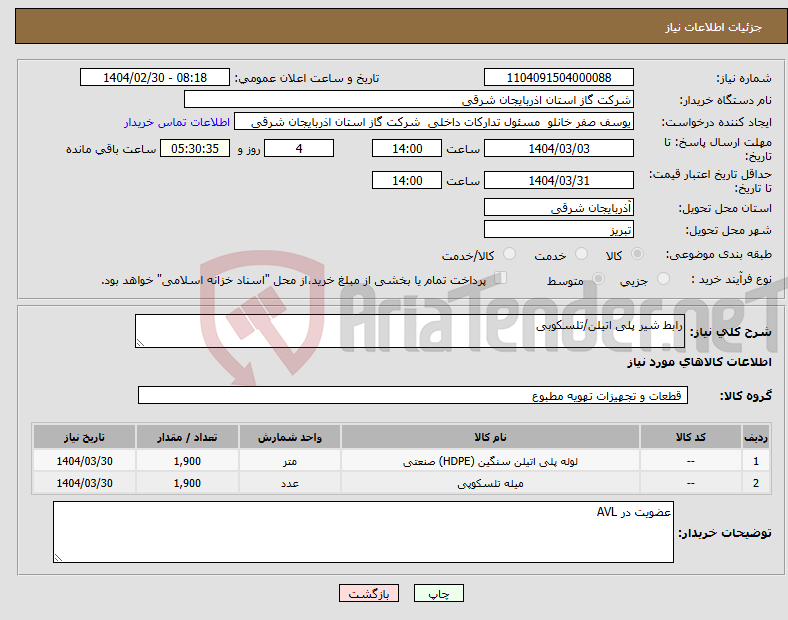788x620 pixels.
Task: Click the general description text area
Action: pos(410,331)
